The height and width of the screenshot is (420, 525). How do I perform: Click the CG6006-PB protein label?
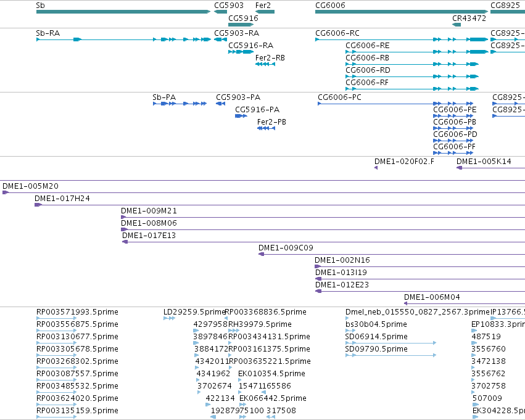(454, 122)
